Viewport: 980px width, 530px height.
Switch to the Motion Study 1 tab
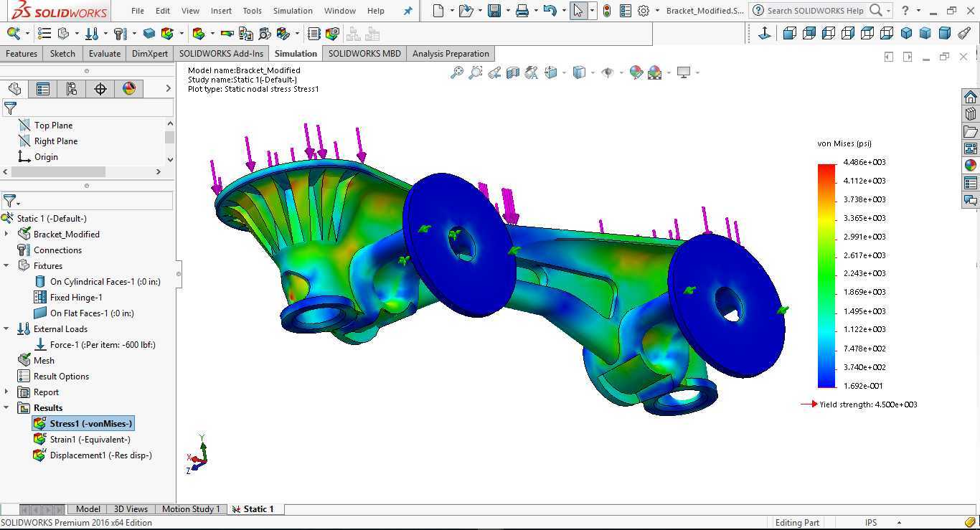pyautogui.click(x=191, y=509)
